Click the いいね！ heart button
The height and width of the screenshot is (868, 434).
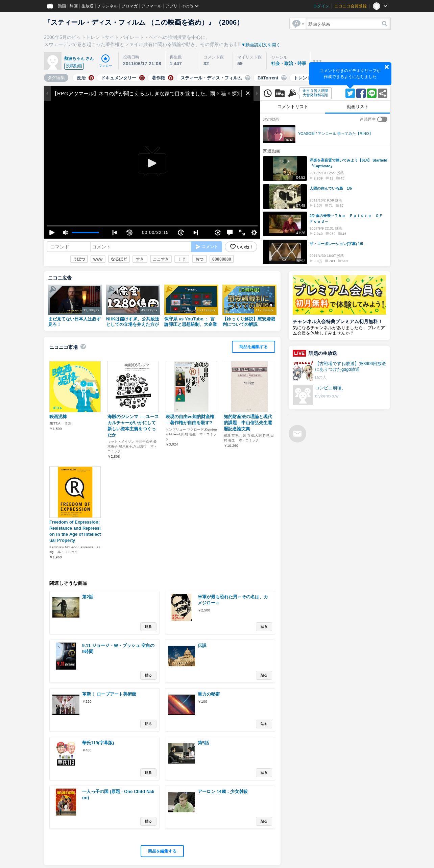point(241,247)
